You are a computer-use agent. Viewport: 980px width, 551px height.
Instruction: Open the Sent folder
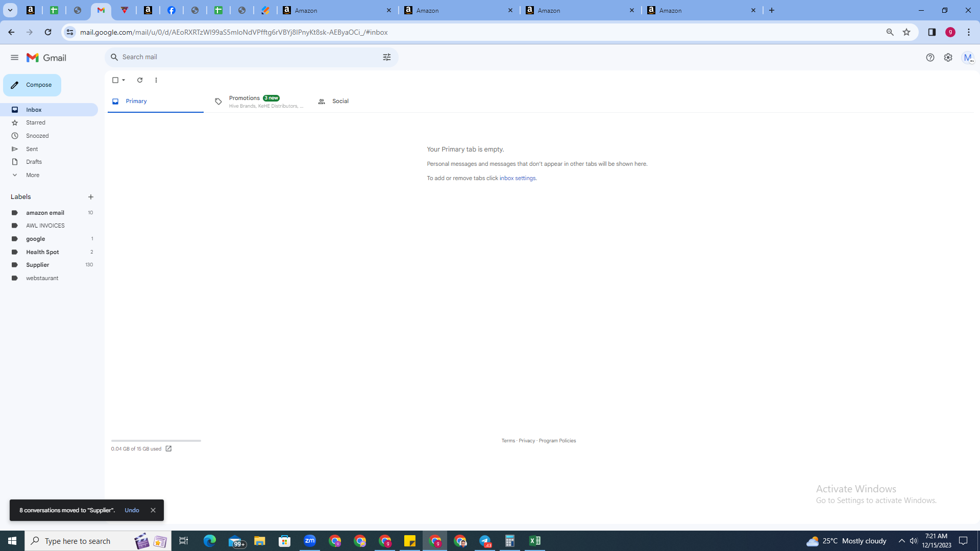click(49, 149)
